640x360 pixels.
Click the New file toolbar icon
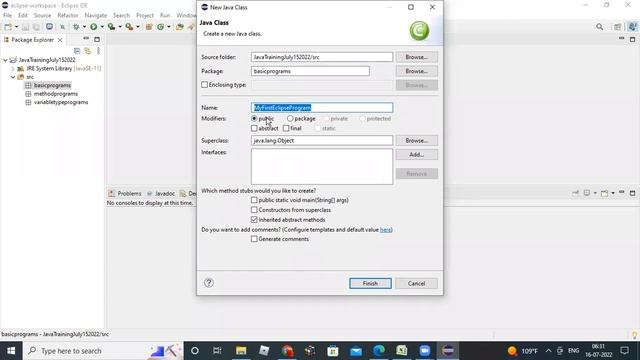coord(8,27)
